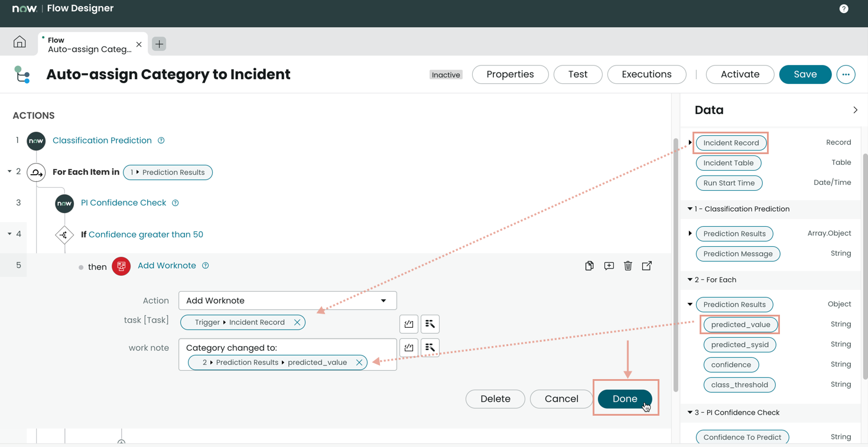Expand Incident Record in Data panel
Viewport: 868px width, 447px height.
pos(690,142)
